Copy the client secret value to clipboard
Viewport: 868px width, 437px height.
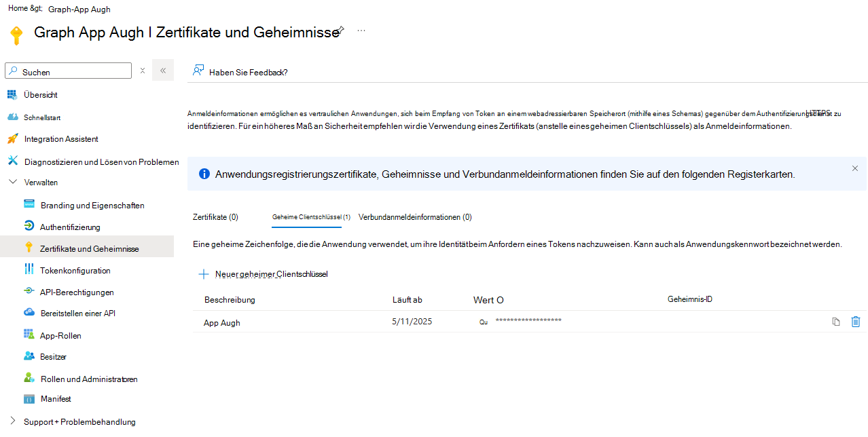click(835, 322)
